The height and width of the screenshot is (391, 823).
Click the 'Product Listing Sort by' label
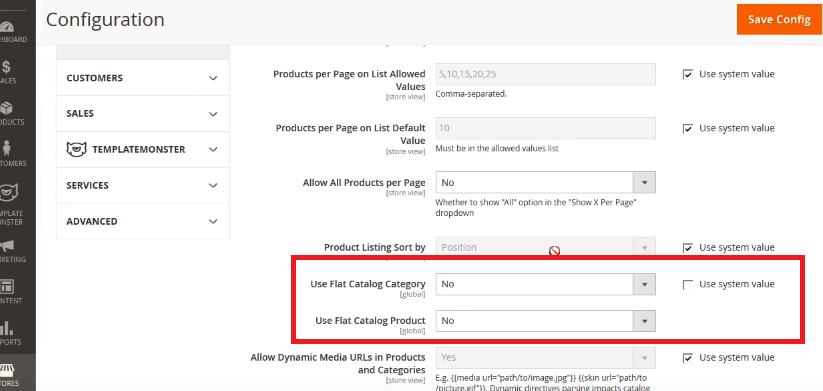[375, 247]
